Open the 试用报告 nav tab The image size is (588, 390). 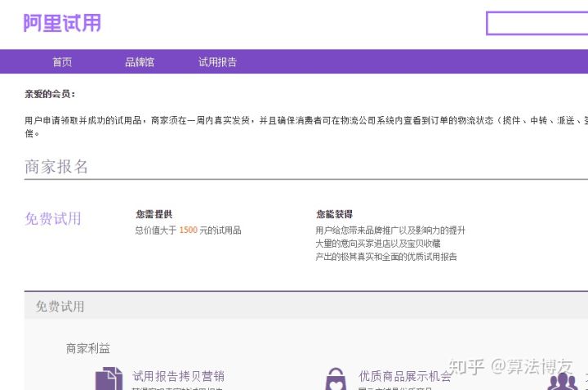(x=217, y=62)
